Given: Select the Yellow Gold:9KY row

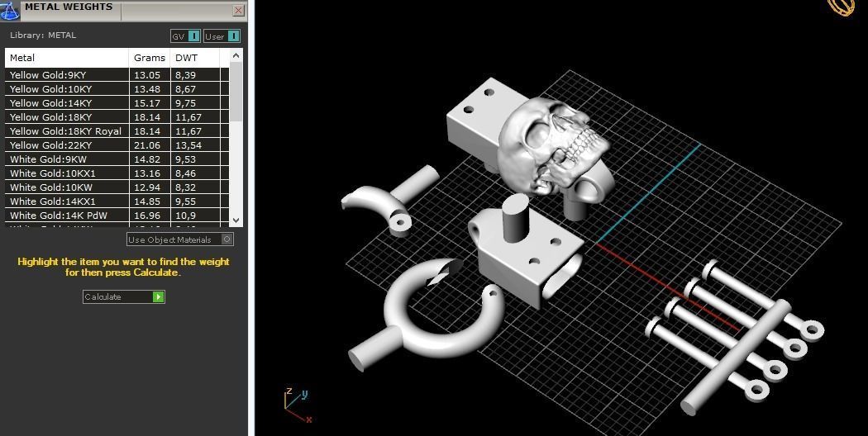Looking at the screenshot, I should (117, 75).
